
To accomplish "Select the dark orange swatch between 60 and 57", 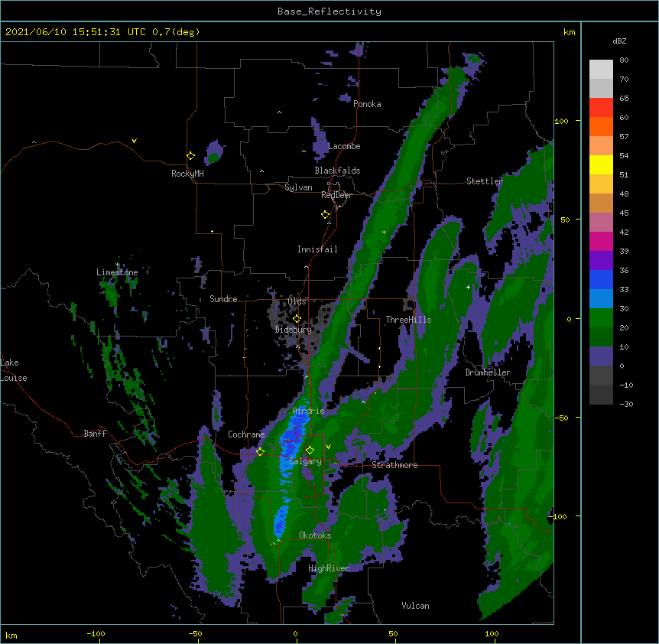I will pyautogui.click(x=601, y=126).
